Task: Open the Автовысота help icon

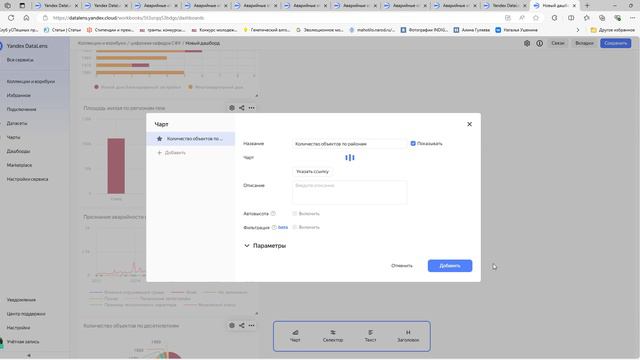Action: pos(273,213)
